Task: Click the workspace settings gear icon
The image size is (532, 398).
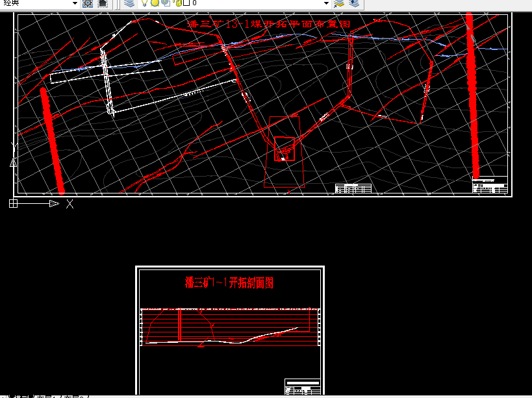Action: click(88, 3)
